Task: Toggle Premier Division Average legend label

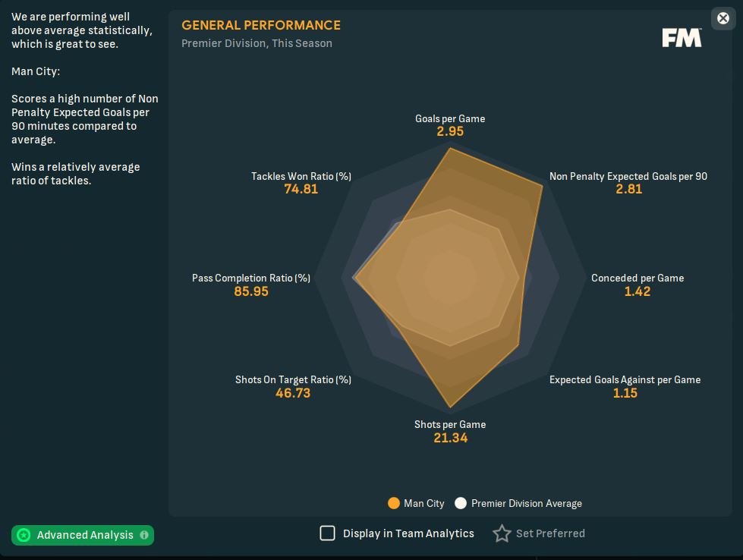Action: (526, 503)
